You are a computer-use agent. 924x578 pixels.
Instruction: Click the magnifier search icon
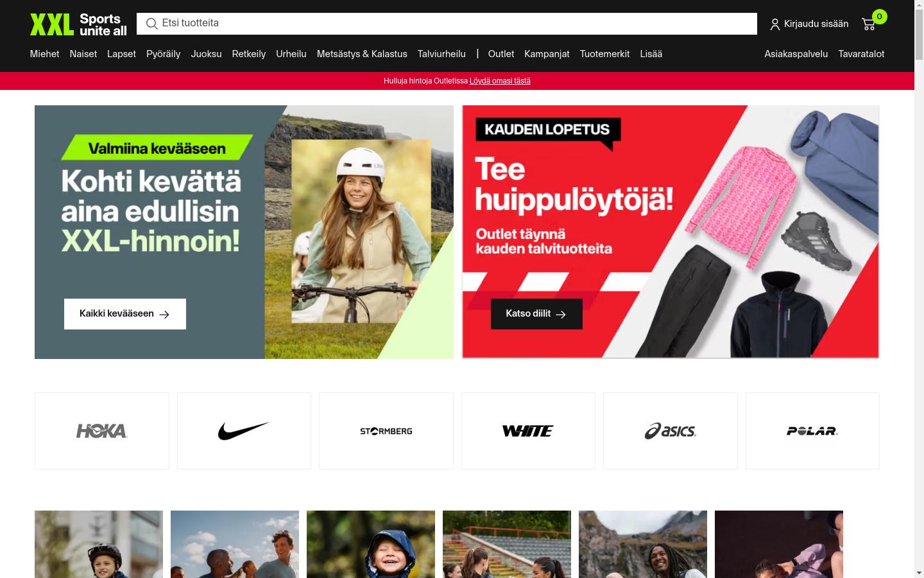pos(152,24)
